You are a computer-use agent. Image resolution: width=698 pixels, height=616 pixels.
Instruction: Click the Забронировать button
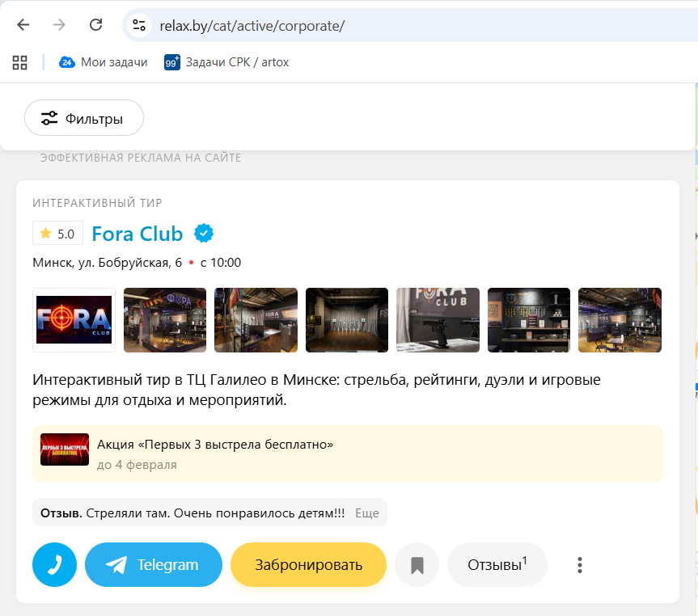(308, 564)
